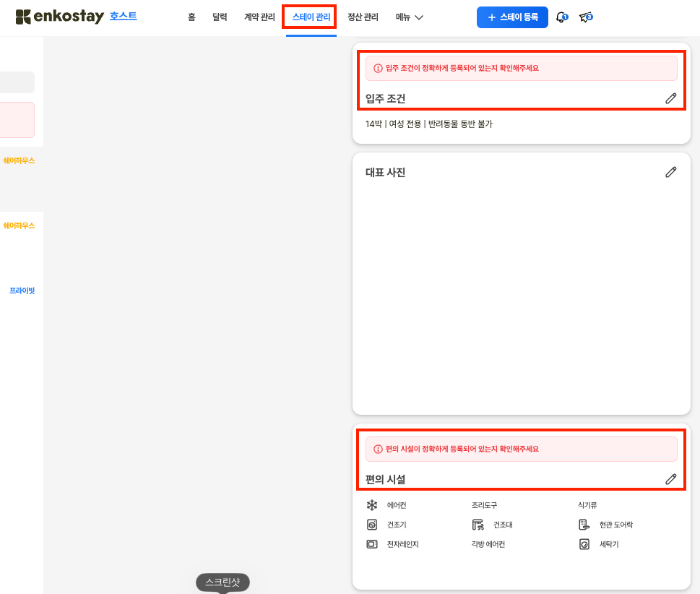Click the 세탁기 washing machine icon

(584, 544)
